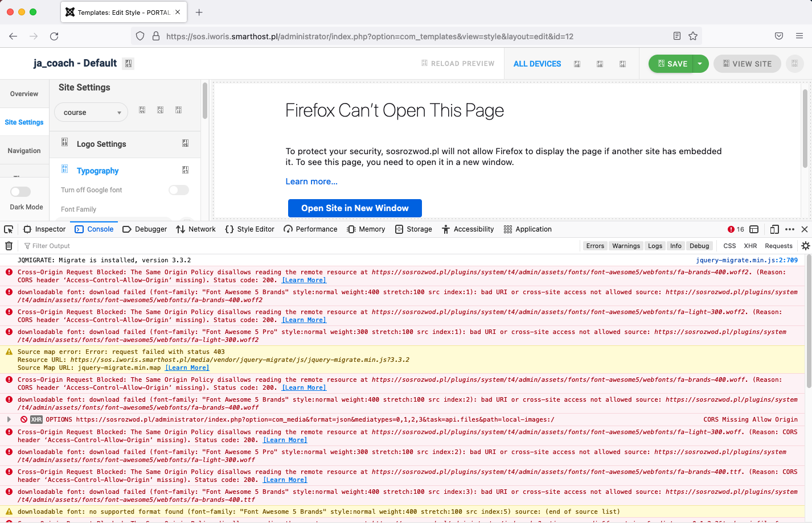This screenshot has height=524, width=812.
Task: Click the padlock site security icon
Action: pyautogui.click(x=156, y=36)
